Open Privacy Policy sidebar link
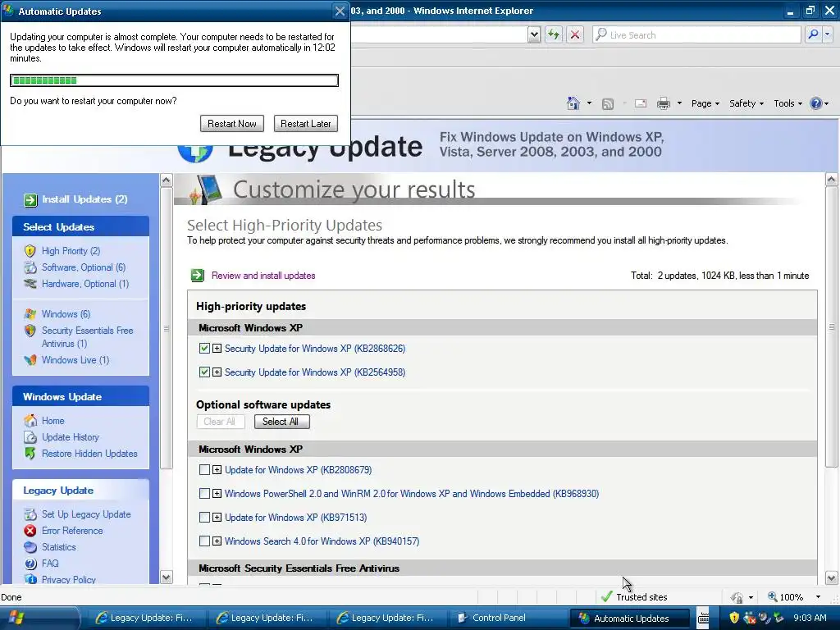Image resolution: width=840 pixels, height=630 pixels. click(x=69, y=579)
